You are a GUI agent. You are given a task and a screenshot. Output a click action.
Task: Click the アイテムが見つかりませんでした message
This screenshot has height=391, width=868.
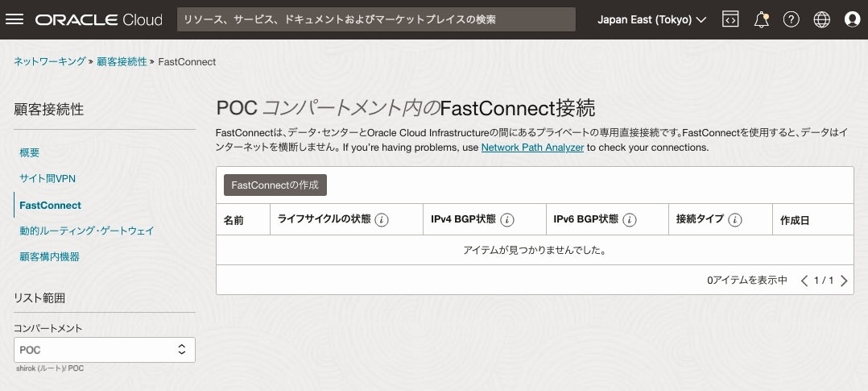pos(535,250)
